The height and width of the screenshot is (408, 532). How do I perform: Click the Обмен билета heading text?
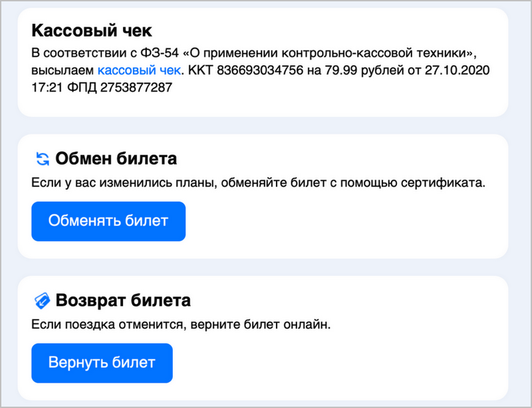point(116,158)
